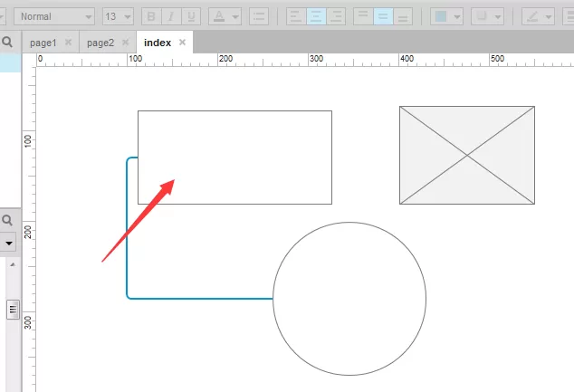Screen dimensions: 574x392
Task: Switch to the page1 tab
Action: (x=43, y=43)
